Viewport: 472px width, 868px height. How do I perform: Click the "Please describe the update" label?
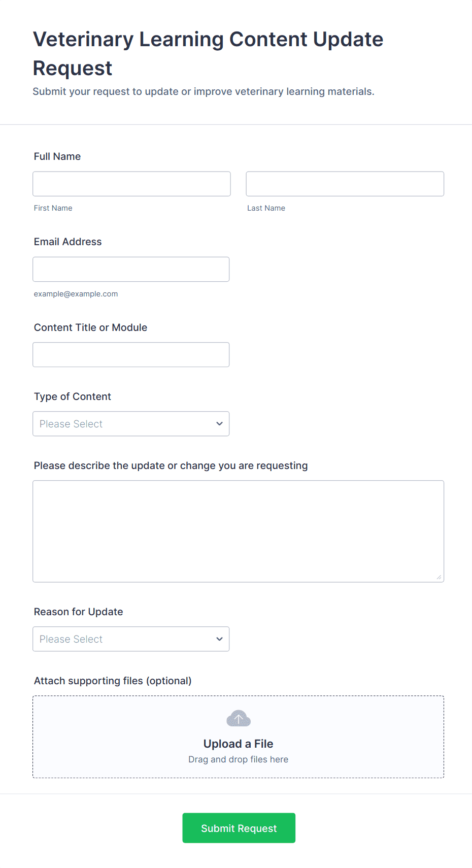pos(171,465)
